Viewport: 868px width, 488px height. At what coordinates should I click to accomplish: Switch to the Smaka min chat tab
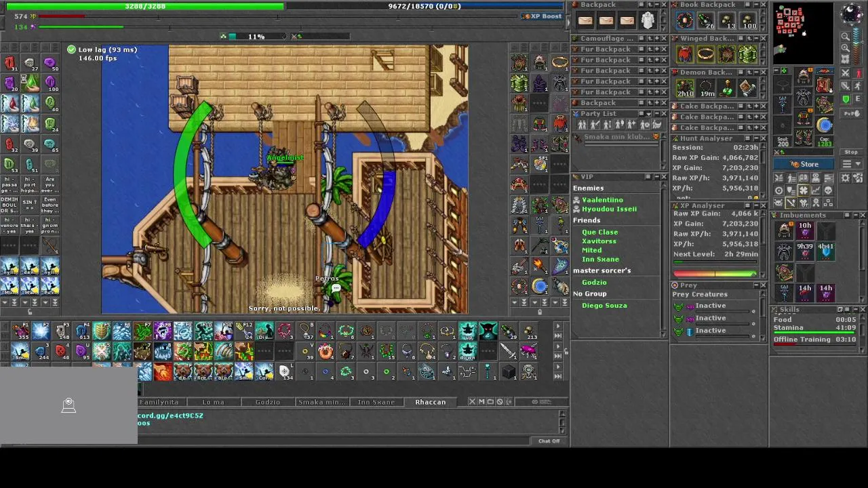pyautogui.click(x=321, y=402)
